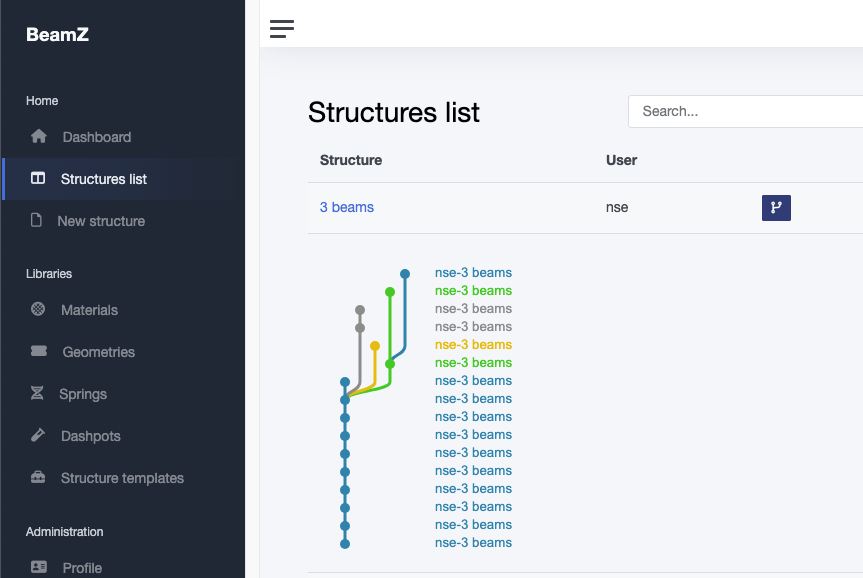The image size is (863, 578).
Task: Click the green commit node in the graph
Action: point(389,292)
